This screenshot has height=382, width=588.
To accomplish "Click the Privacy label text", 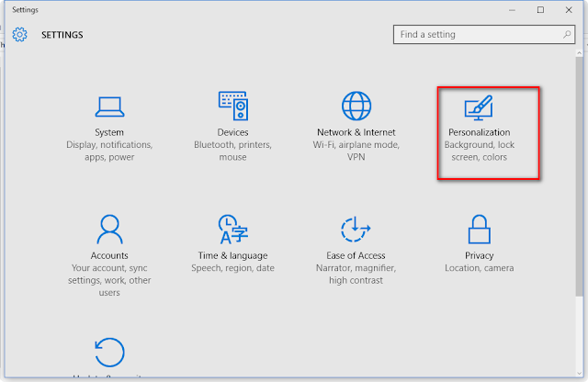I will click(x=479, y=256).
